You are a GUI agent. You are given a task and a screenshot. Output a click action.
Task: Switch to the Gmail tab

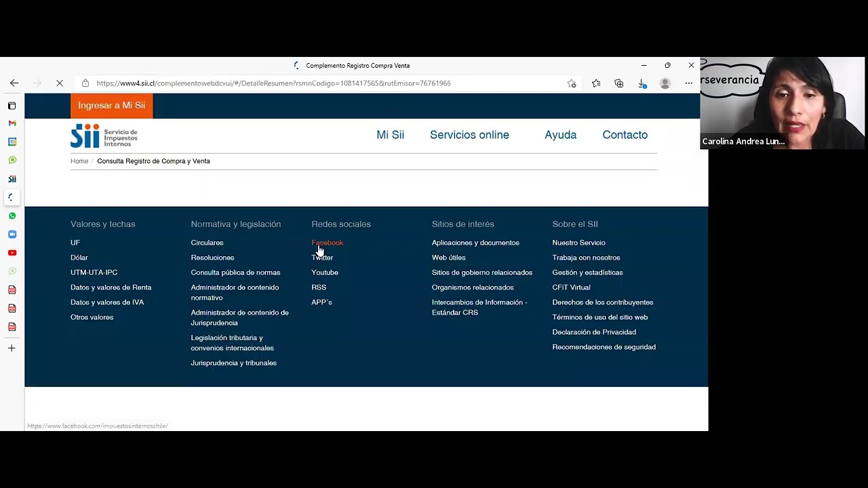click(x=12, y=123)
